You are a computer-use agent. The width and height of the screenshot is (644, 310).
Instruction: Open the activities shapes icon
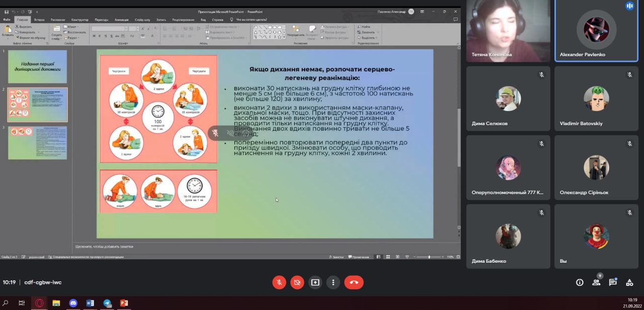point(629,282)
